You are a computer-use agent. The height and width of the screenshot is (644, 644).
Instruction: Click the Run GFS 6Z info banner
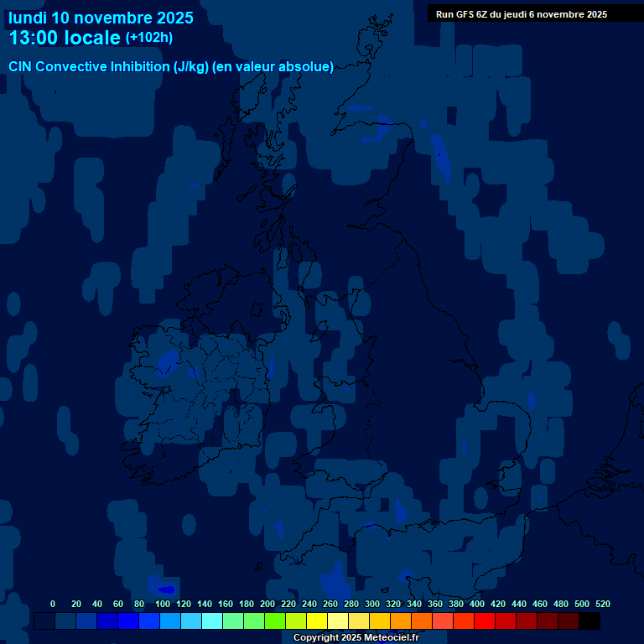coord(522,14)
